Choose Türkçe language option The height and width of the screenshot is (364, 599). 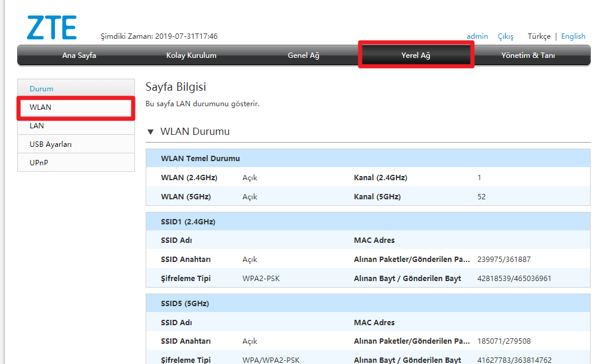(539, 36)
